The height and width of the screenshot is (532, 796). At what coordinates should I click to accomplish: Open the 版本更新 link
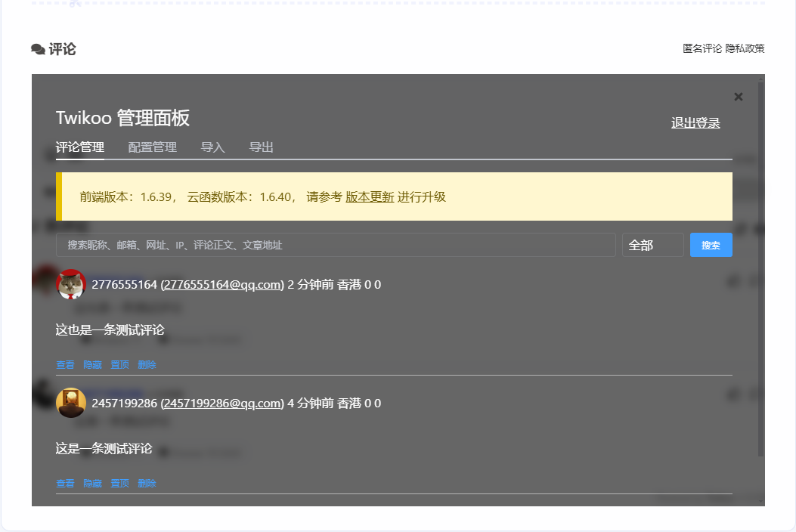[370, 197]
